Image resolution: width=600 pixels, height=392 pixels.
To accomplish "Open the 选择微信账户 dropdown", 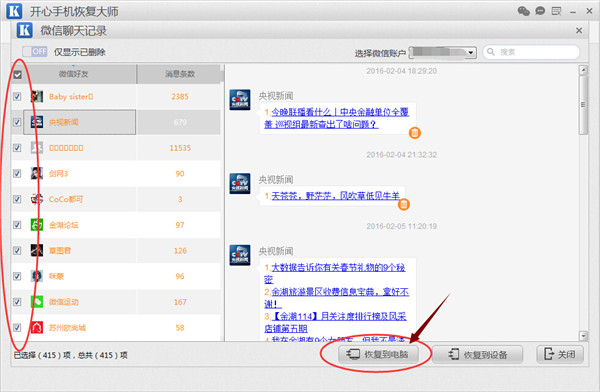I will 443,52.
